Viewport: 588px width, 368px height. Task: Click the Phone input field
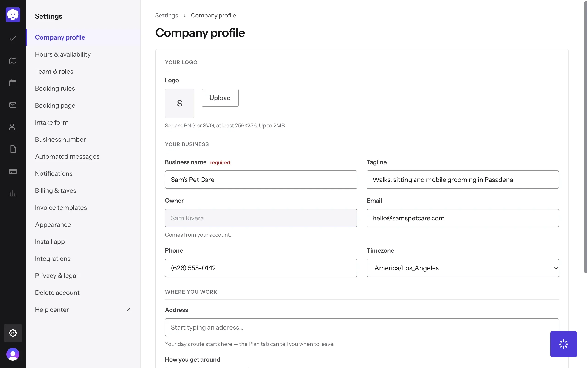pyautogui.click(x=261, y=268)
